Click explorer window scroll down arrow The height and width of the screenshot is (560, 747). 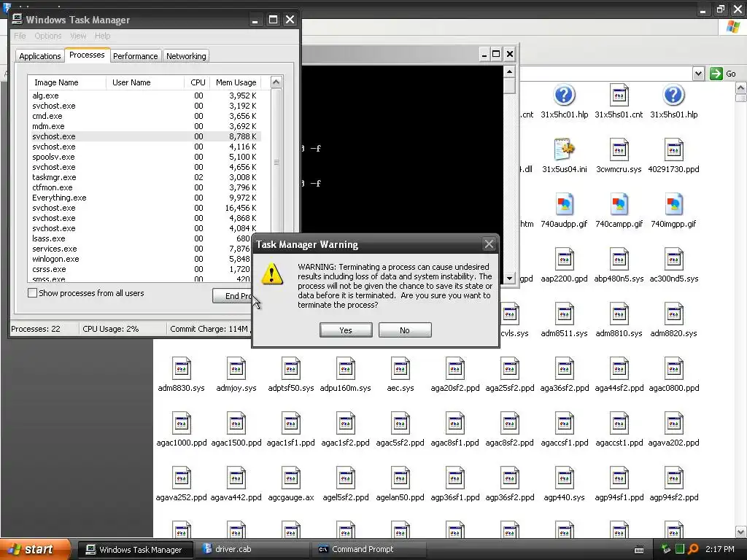click(741, 532)
